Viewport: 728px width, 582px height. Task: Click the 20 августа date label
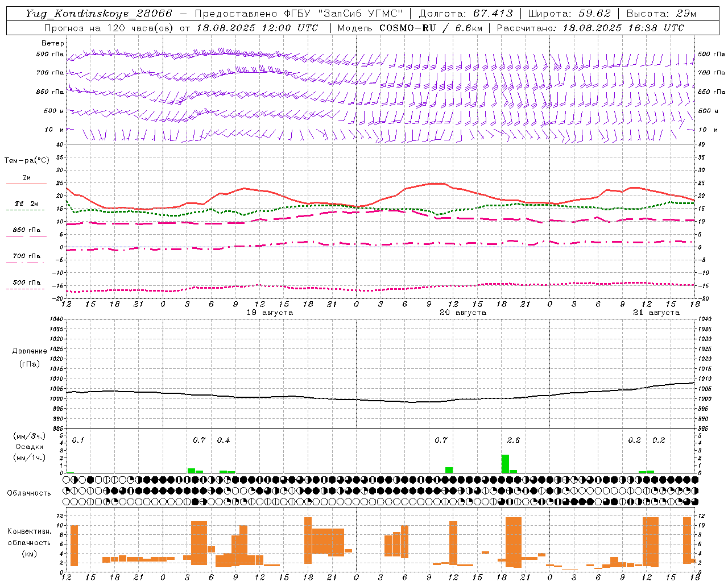[463, 313]
